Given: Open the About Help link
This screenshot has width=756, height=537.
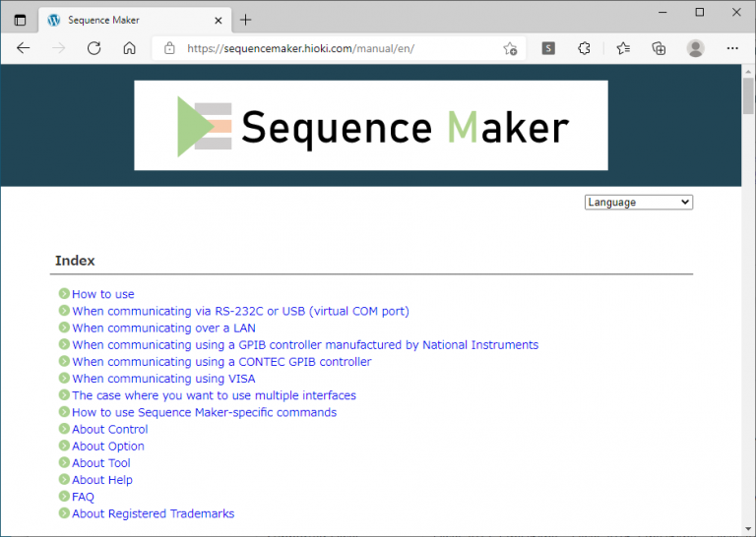Looking at the screenshot, I should [x=102, y=480].
